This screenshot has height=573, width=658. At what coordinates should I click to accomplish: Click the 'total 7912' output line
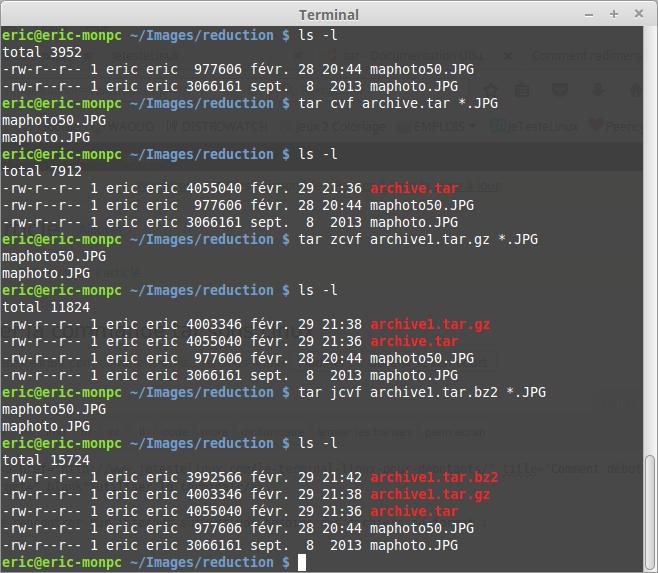tap(40, 171)
